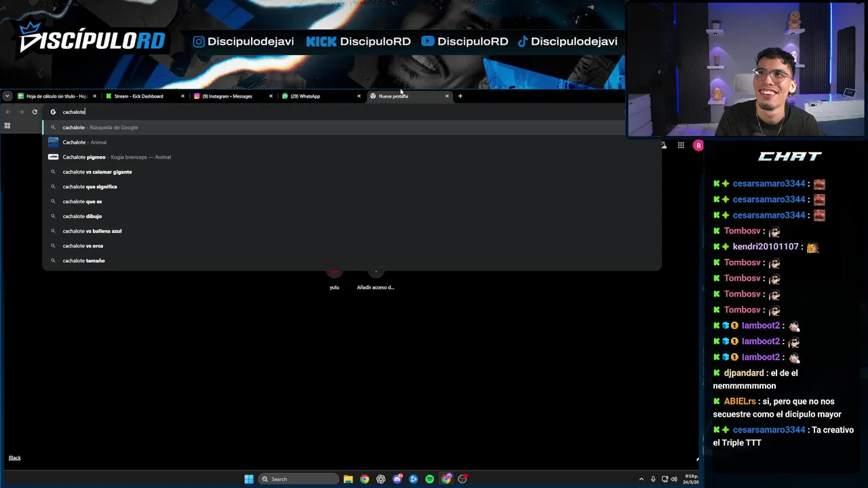
Task: Click the browser back arrow
Action: coord(7,112)
